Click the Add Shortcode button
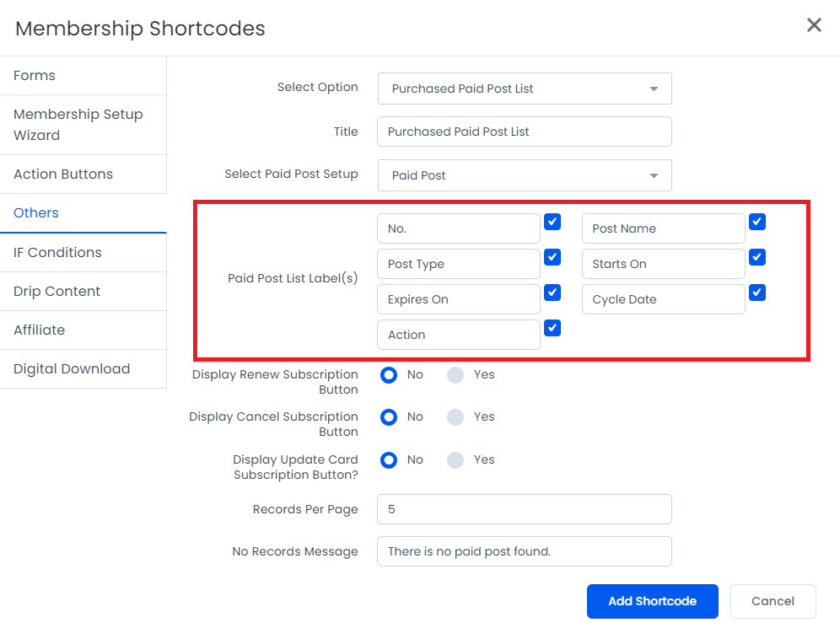The image size is (840, 628). click(653, 601)
